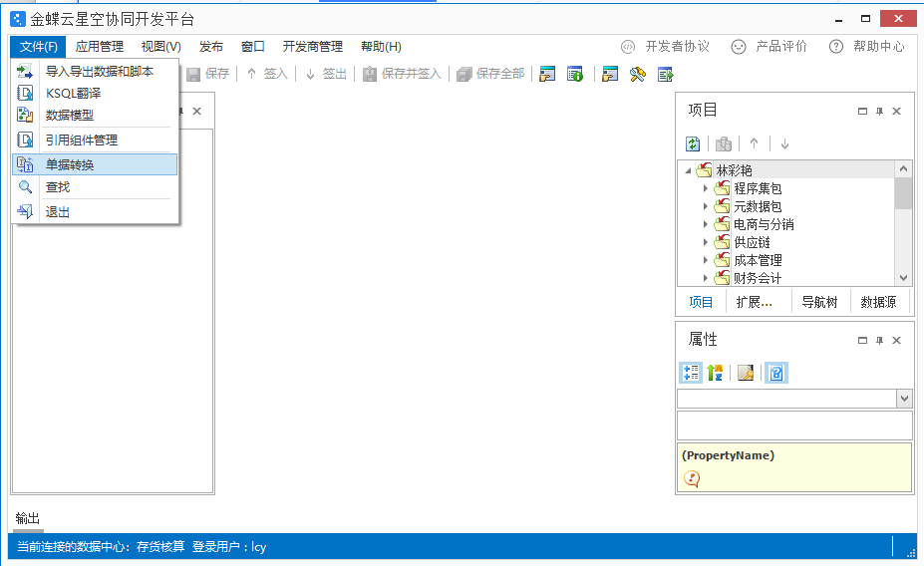Click the 开发者协议 link
The width and height of the screenshot is (924, 566).
click(665, 47)
